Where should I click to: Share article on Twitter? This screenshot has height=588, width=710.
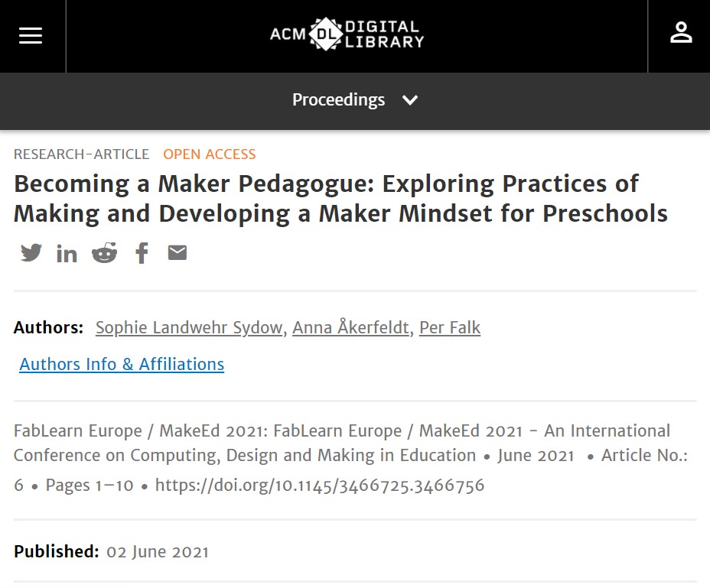point(31,252)
